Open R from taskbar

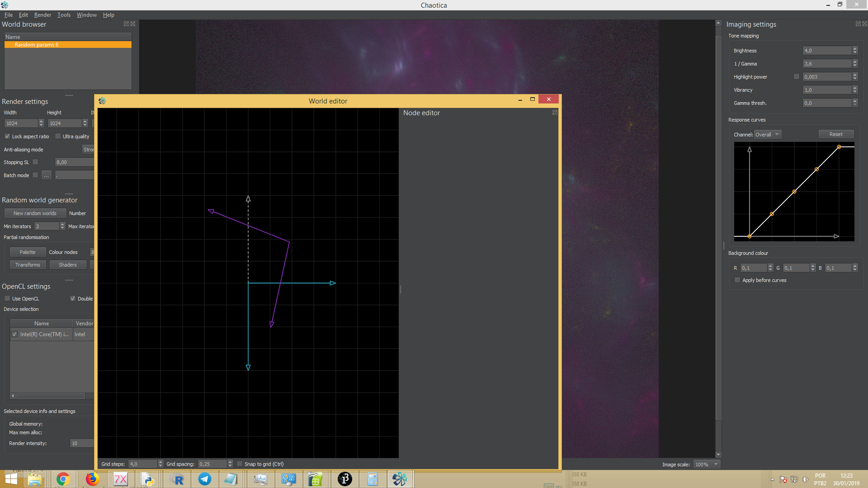click(x=177, y=479)
